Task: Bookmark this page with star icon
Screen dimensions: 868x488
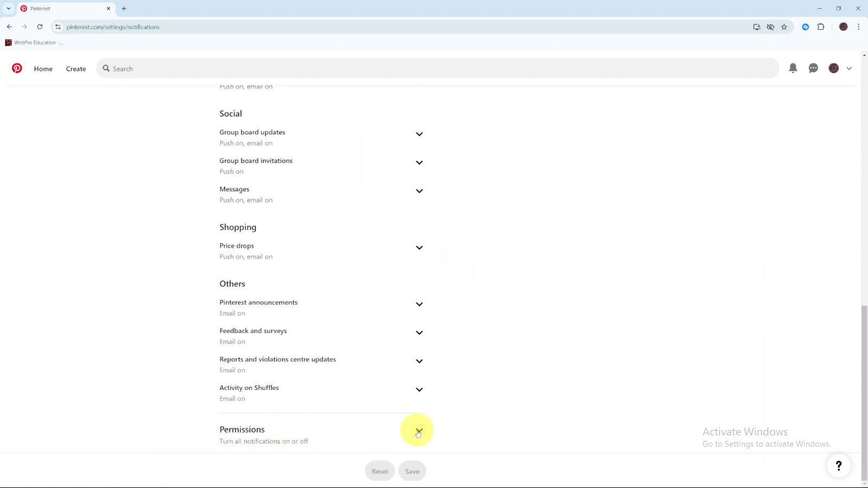Action: coord(784,27)
